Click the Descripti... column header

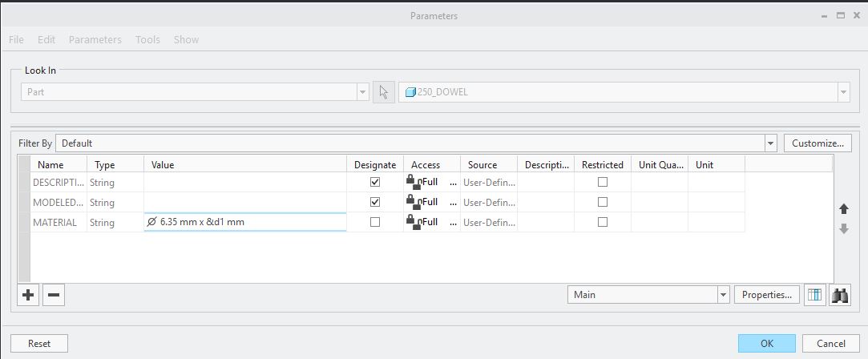pos(546,164)
